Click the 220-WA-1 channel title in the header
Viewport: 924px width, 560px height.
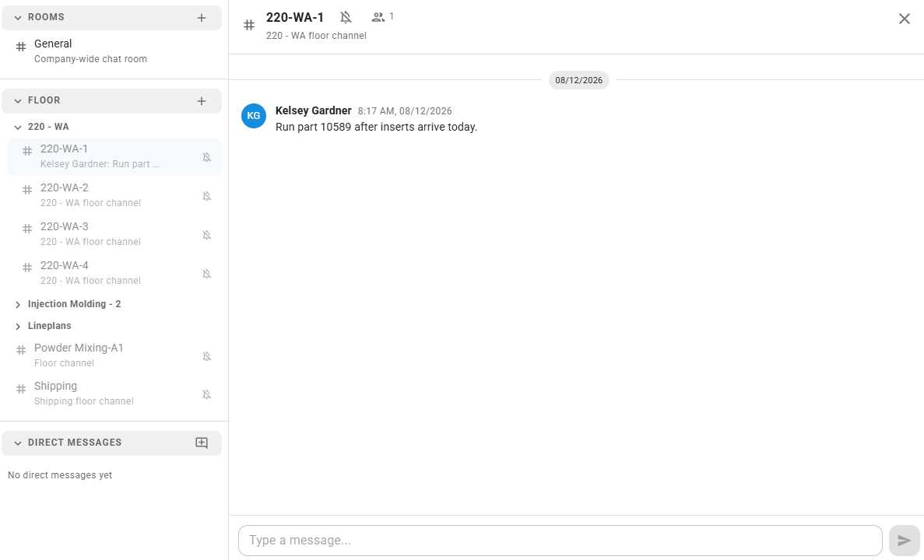tap(295, 17)
